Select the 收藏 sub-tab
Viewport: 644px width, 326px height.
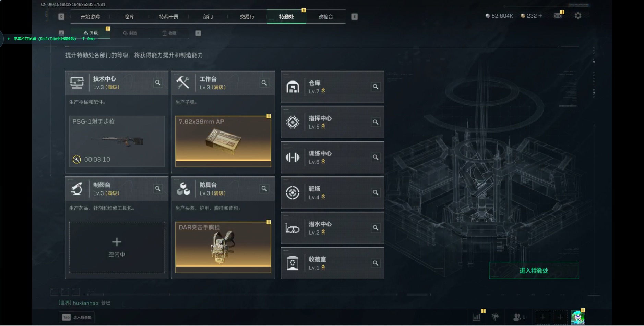point(169,33)
